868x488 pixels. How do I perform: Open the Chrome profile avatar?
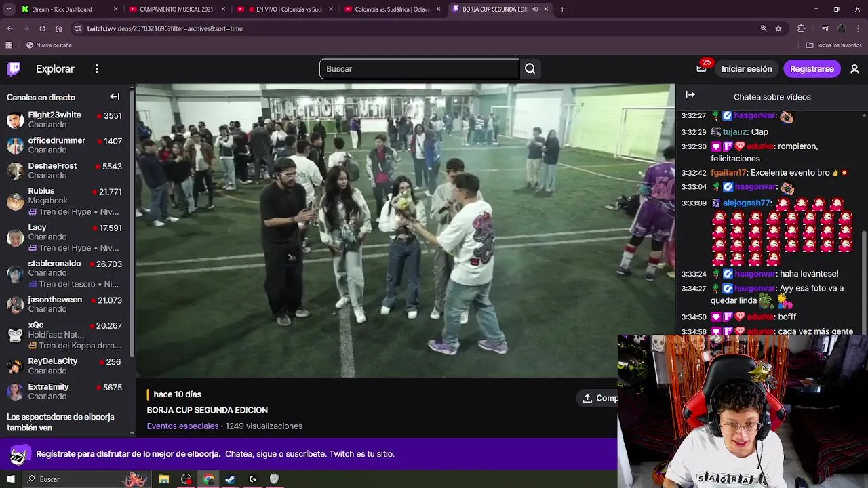842,28
